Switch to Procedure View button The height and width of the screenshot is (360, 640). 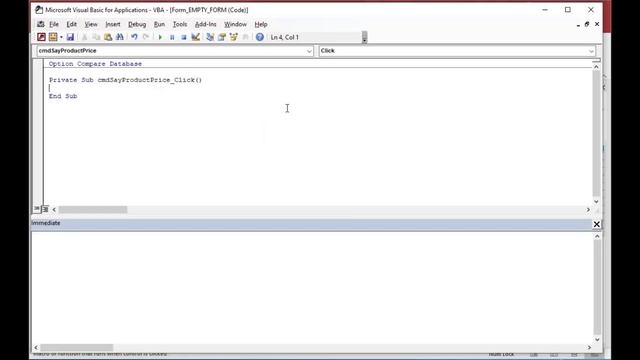tap(37, 209)
